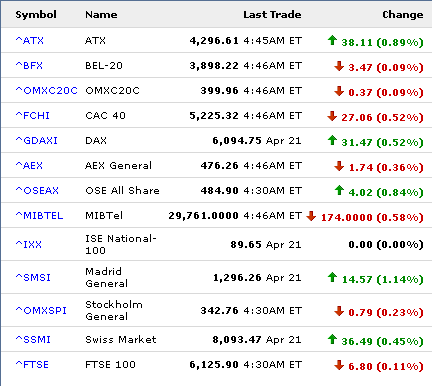Click the Symbol column header
The width and height of the screenshot is (432, 386).
point(36,15)
